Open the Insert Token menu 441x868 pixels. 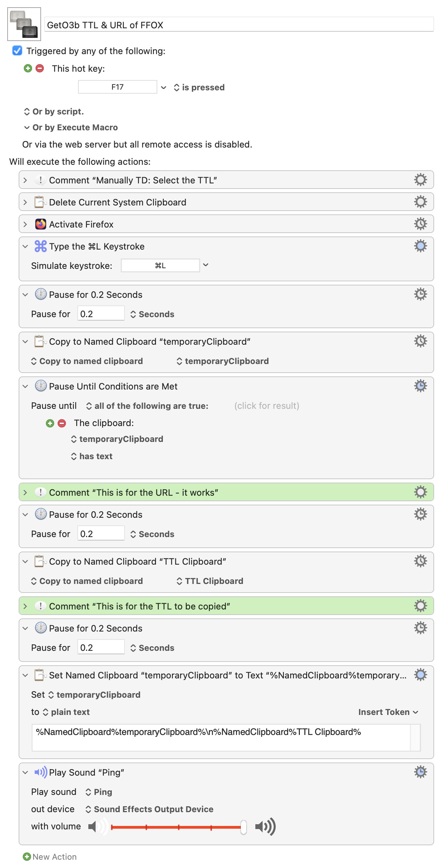pyautogui.click(x=388, y=712)
